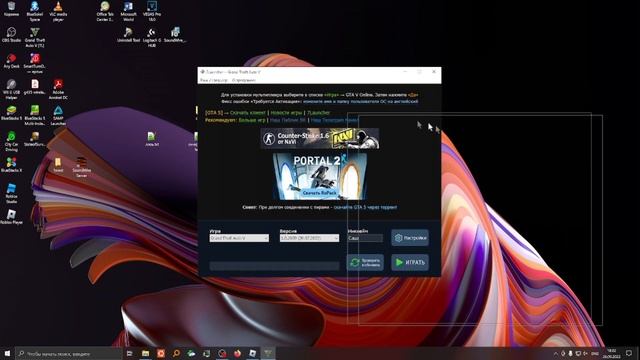Open File Explorer from the taskbar
This screenshot has width=640, height=360.
click(145, 353)
